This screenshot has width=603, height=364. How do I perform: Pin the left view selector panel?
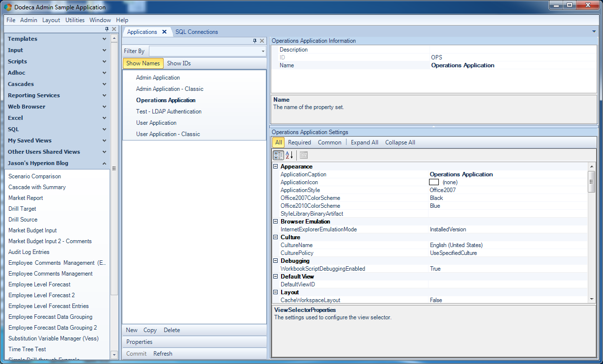coord(107,29)
